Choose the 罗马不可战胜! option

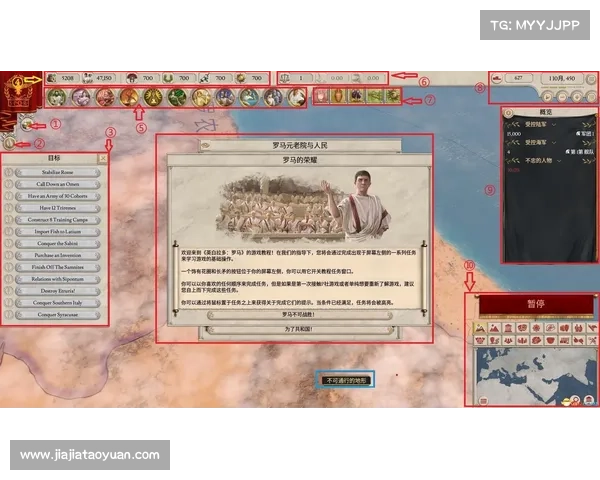tap(299, 315)
